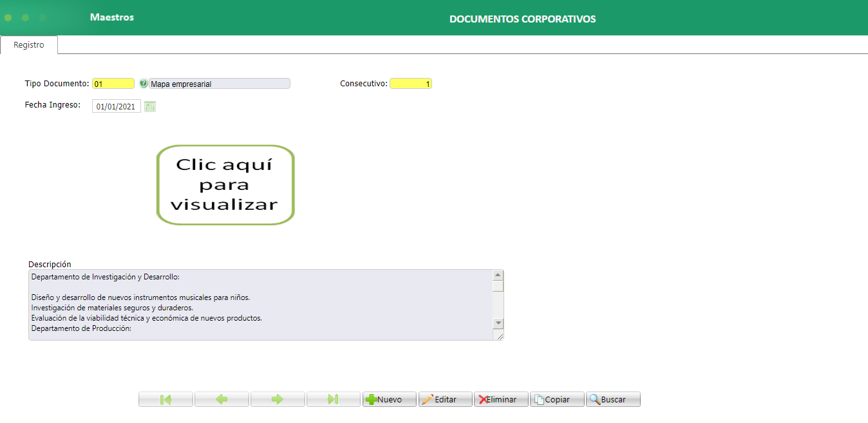Switch to the Registro tab

28,44
